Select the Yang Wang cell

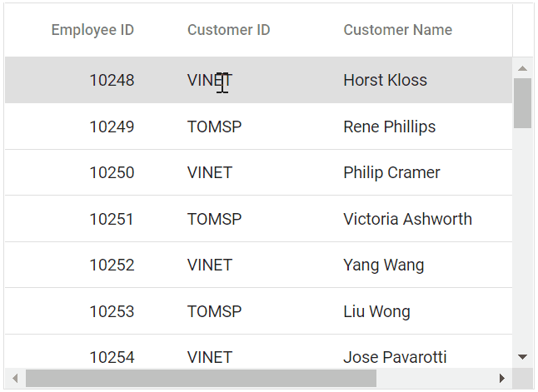(383, 265)
